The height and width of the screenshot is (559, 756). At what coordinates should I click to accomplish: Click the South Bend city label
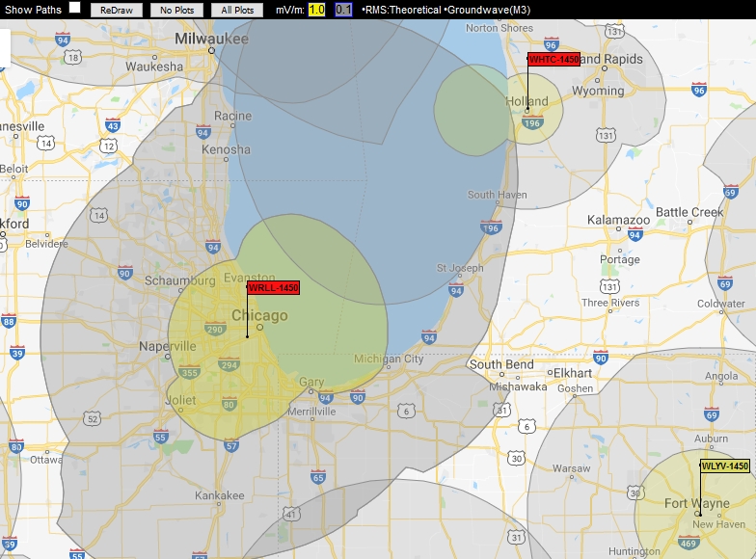point(501,364)
